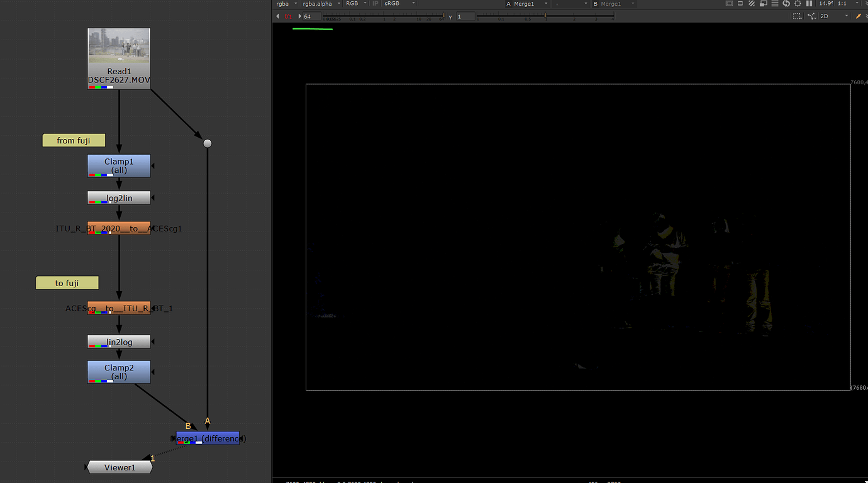Select the Read1 DSCF2627.MOV node thumbnail

pos(119,58)
